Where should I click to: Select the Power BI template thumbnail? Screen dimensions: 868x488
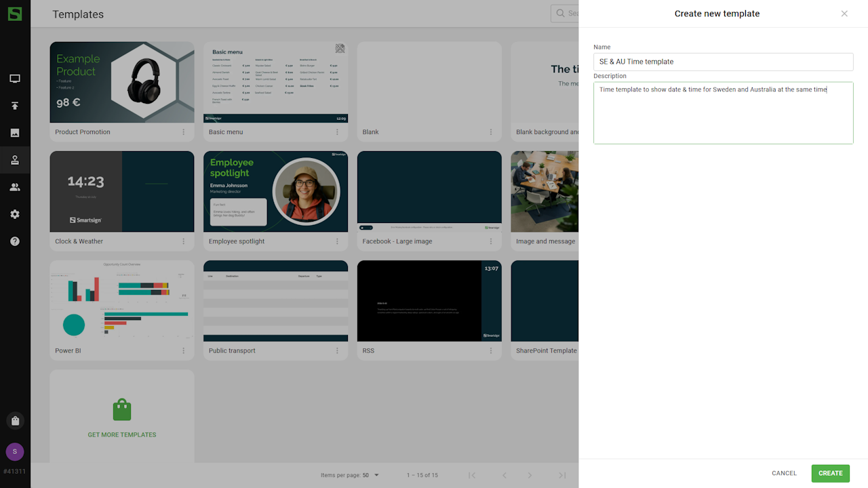click(x=122, y=301)
